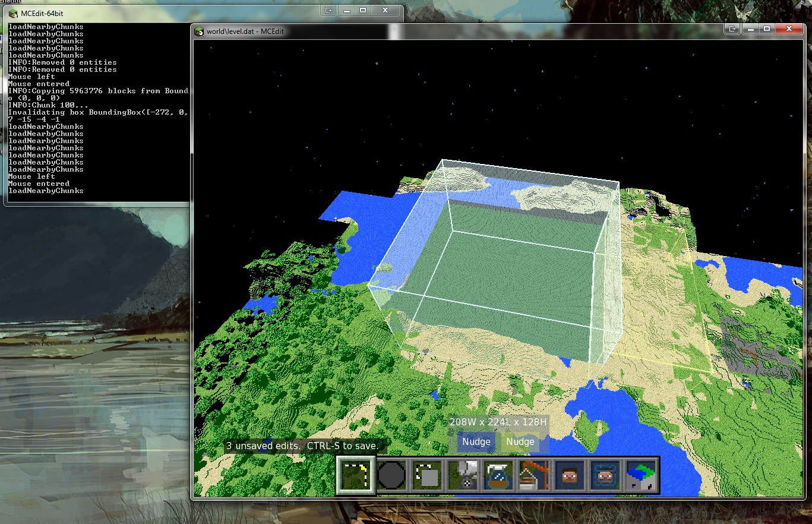Click the extra title button left of MCEdit minimize

click(733, 29)
